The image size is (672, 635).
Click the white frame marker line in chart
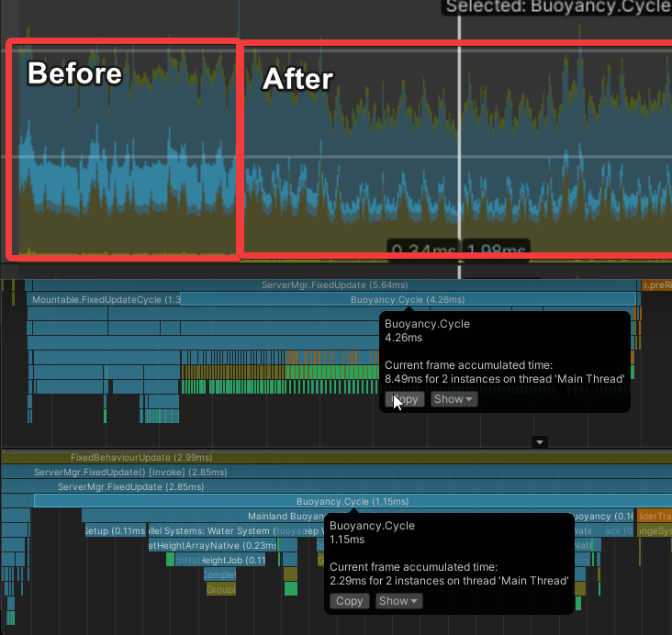[x=459, y=138]
